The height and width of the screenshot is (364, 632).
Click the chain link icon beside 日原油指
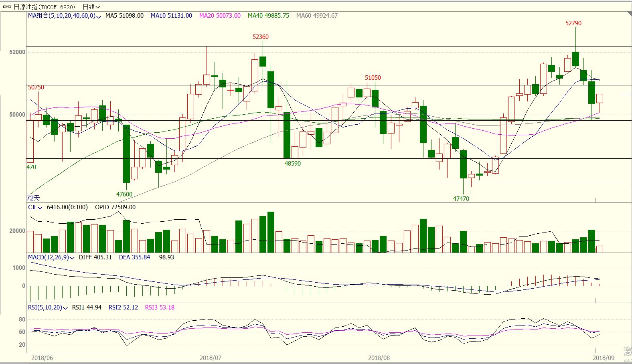(7, 7)
